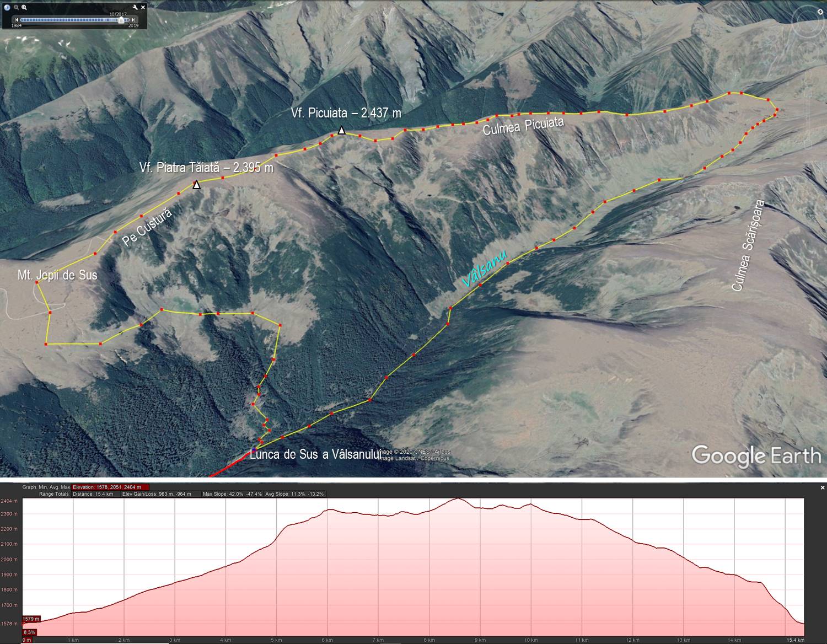Click the Vf. Piatra Tăiată triangle marker
827x644 pixels.
196,185
